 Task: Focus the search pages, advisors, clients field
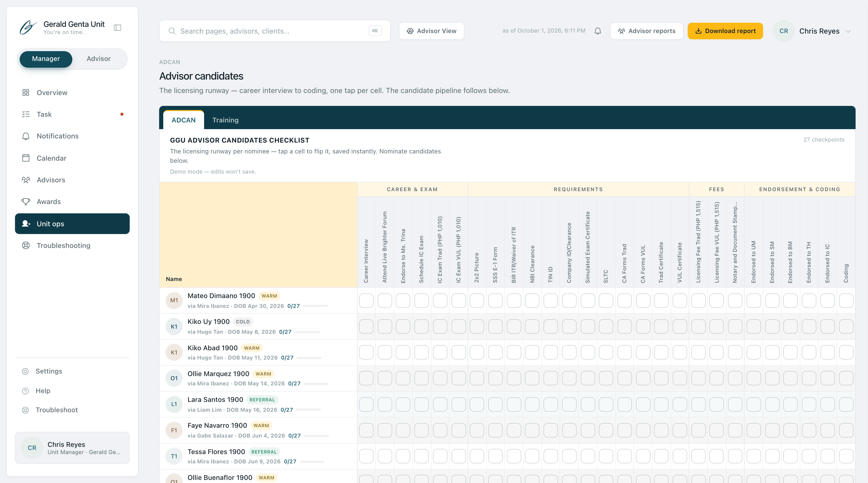point(275,31)
